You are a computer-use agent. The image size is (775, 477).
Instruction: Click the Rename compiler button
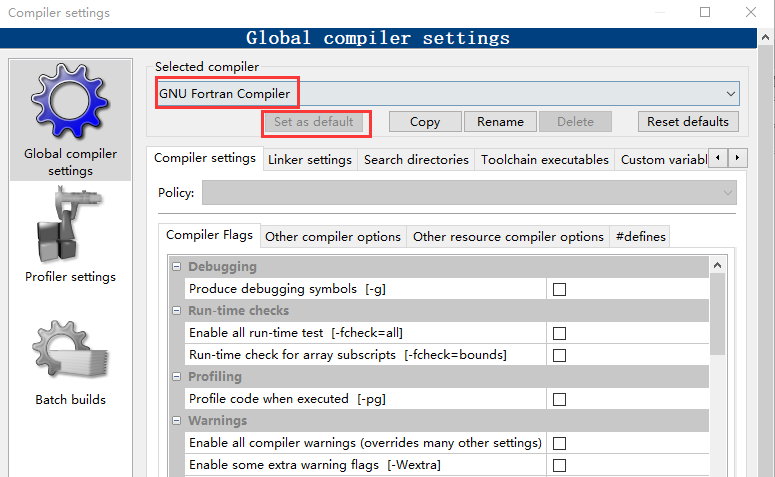500,122
